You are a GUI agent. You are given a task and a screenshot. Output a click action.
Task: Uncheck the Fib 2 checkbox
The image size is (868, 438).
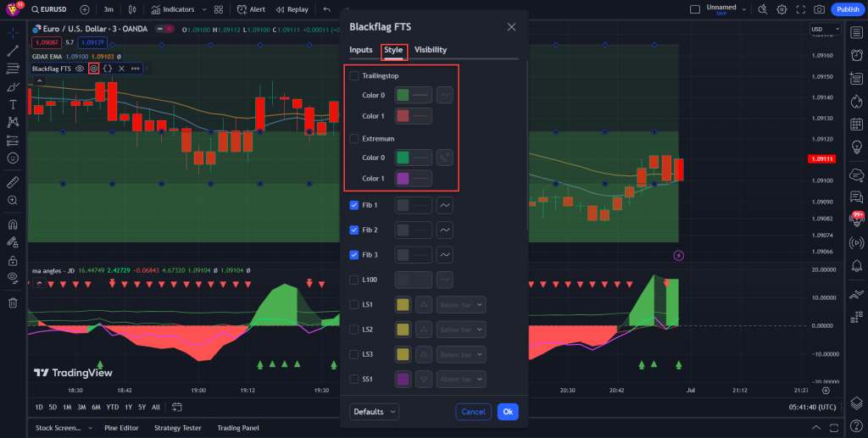353,230
